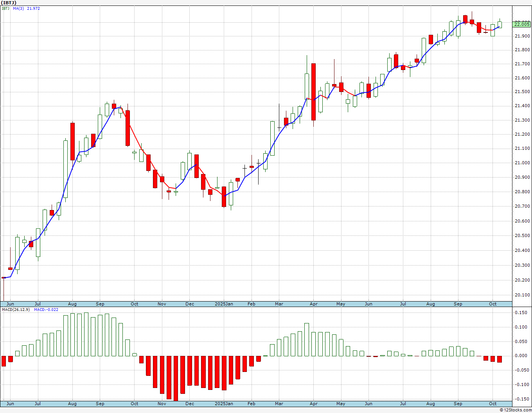Click Apr on the price chart time axis
This screenshot has height=413, width=532.
tap(313, 304)
